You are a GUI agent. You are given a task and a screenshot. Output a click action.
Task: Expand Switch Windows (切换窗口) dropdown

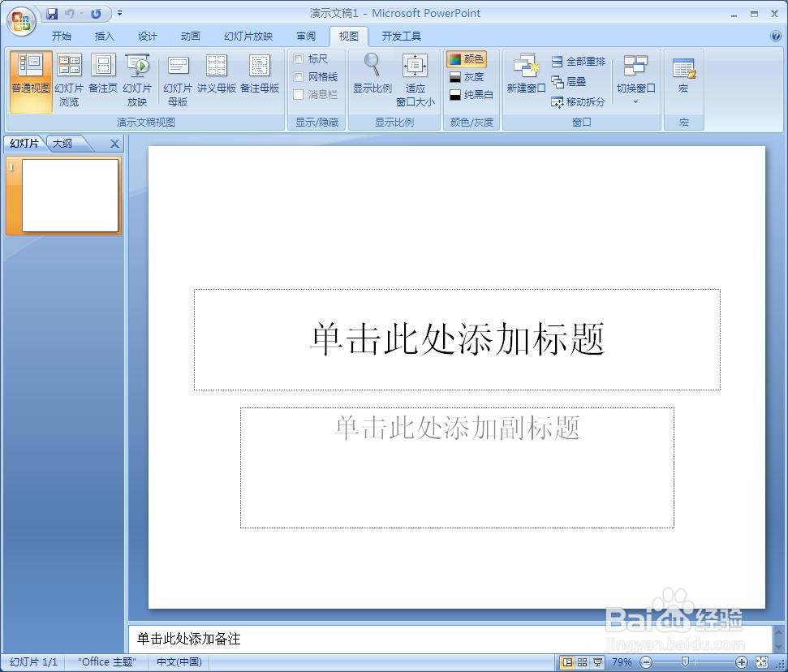(635, 80)
